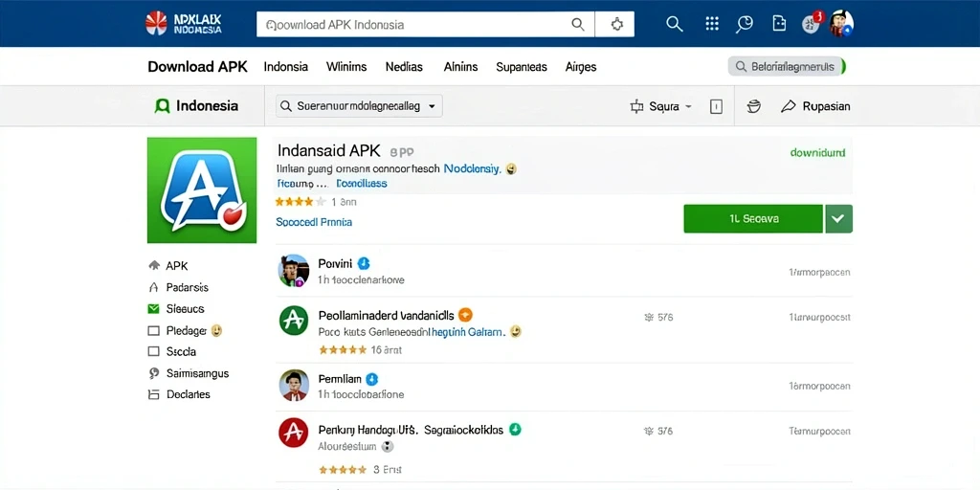Open the Doendlisss link
The width and height of the screenshot is (980, 490).
coord(361,184)
